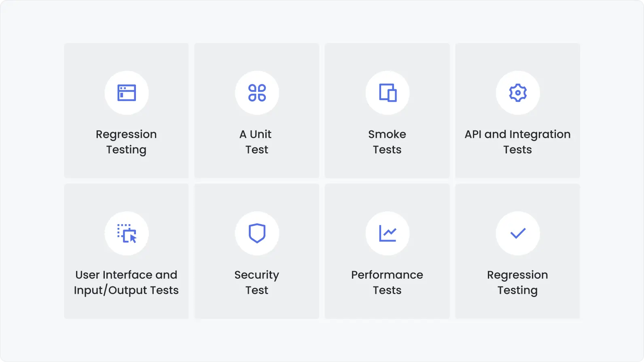The height and width of the screenshot is (362, 644).
Task: Click the Regression Testing text below the checkmark icon
Action: tap(517, 282)
